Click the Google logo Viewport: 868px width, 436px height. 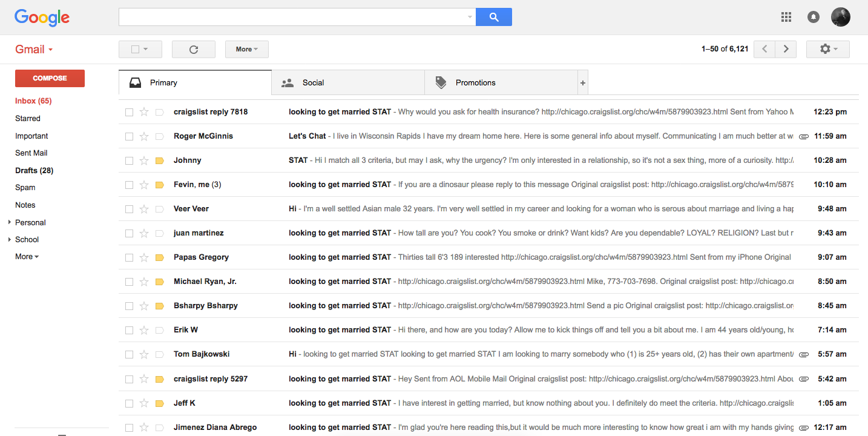(42, 18)
